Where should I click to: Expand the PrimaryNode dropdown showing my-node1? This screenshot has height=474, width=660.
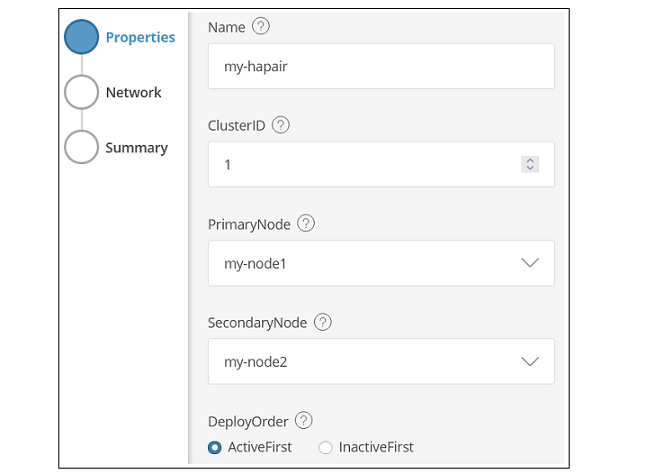381,263
